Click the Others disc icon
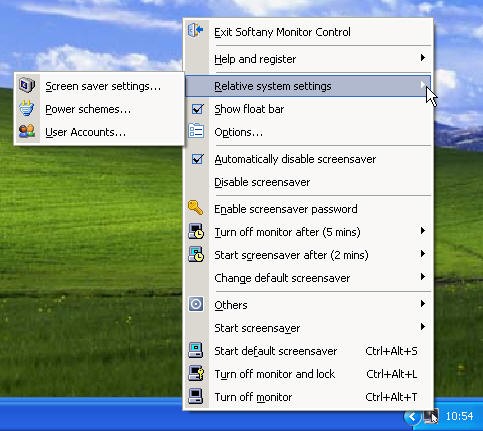This screenshot has width=483, height=431. click(x=196, y=304)
